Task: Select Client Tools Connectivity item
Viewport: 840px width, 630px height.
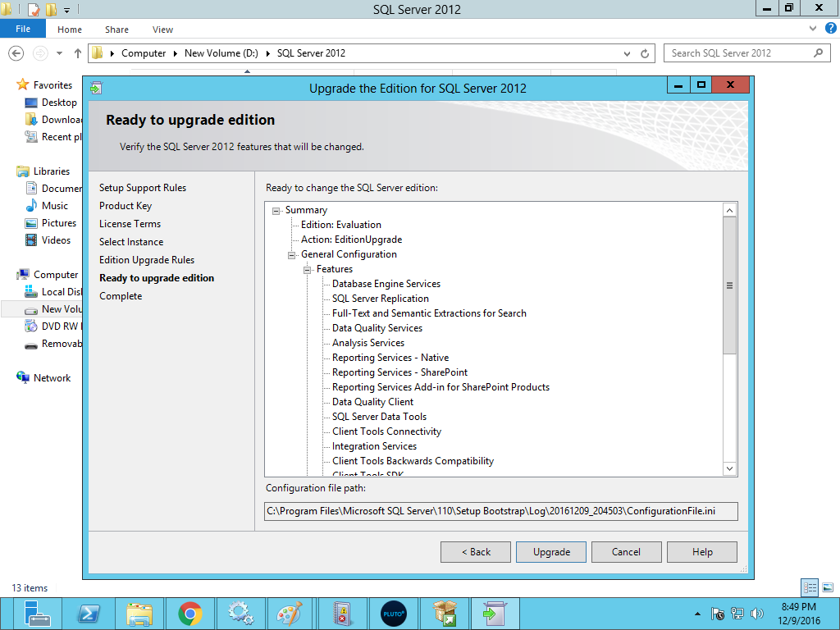Action: (387, 431)
